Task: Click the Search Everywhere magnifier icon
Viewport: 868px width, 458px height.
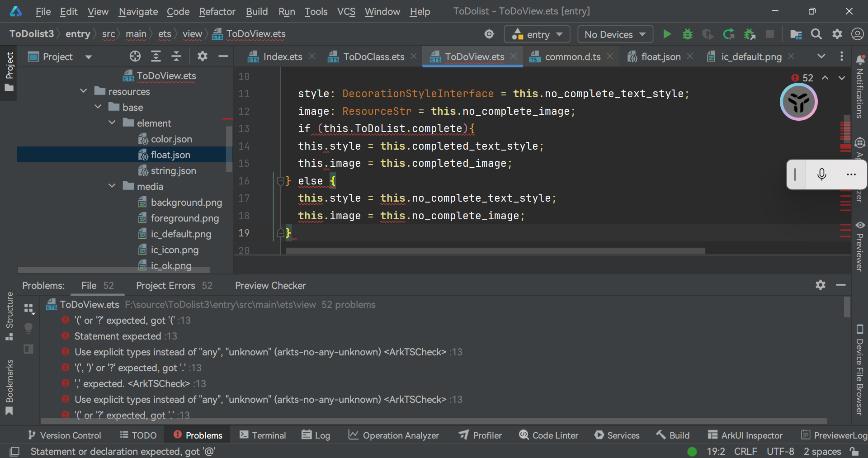Action: pos(816,34)
